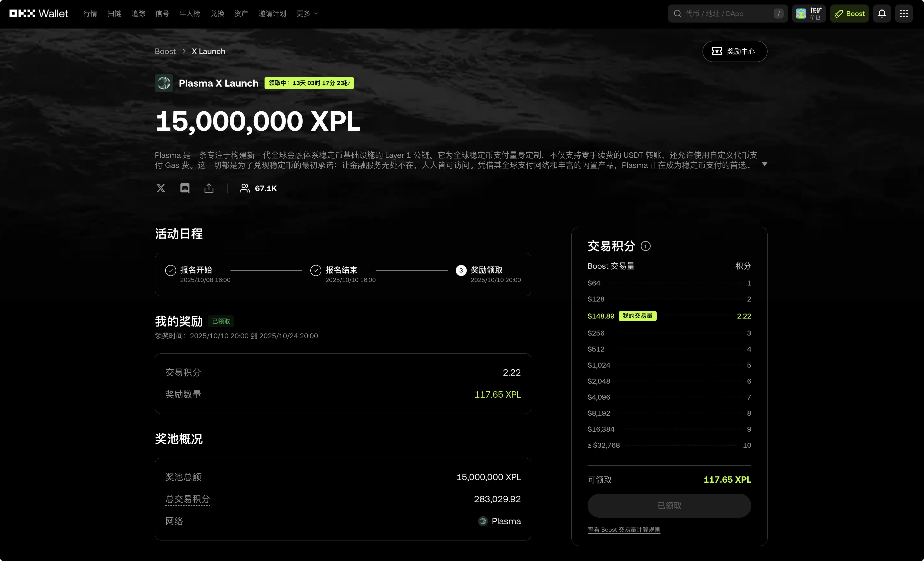Click the Plasma project logo icon

(x=164, y=83)
